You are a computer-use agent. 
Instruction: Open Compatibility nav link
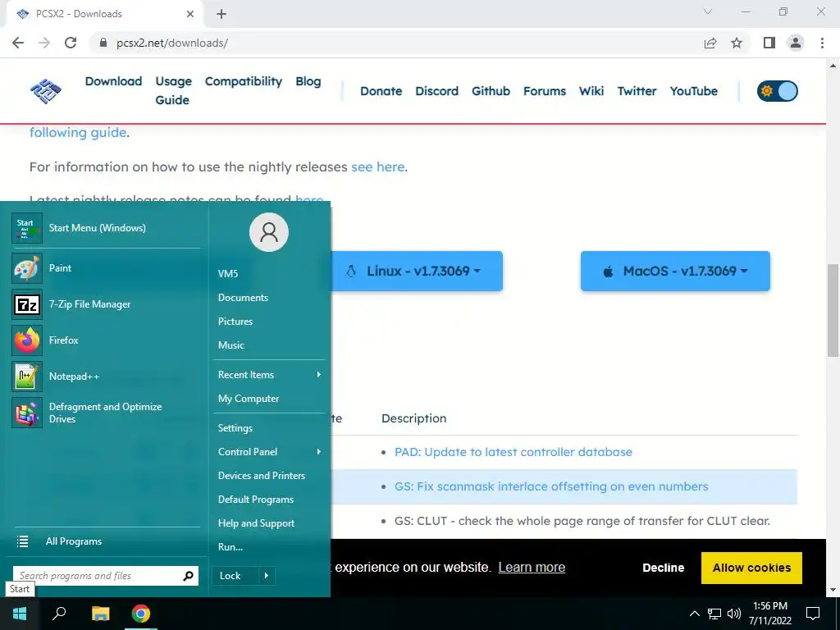243,81
